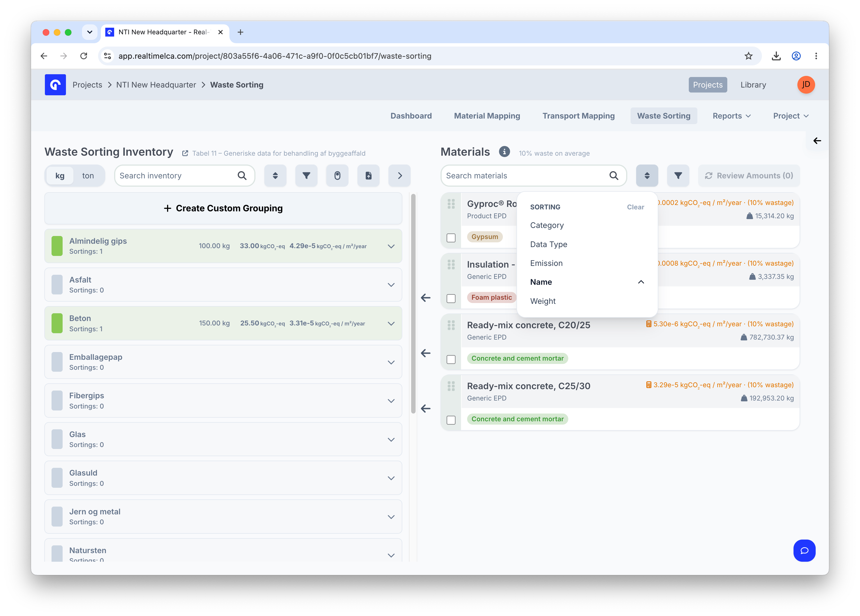Select the Waste Sorting tab

(x=664, y=116)
